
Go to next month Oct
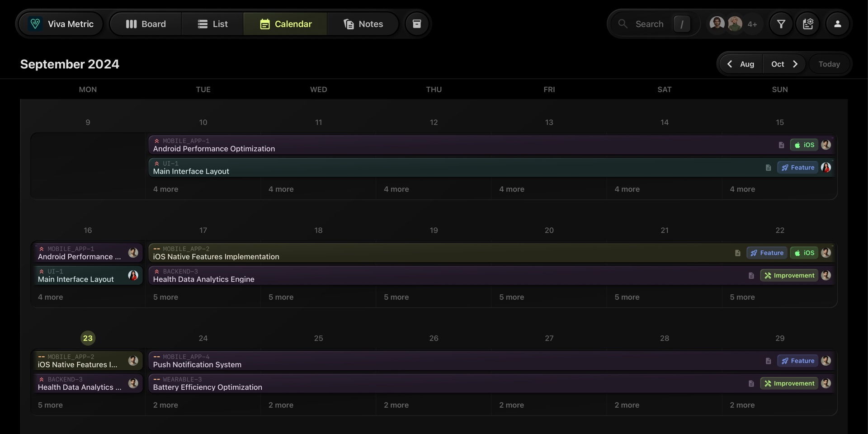[784, 64]
